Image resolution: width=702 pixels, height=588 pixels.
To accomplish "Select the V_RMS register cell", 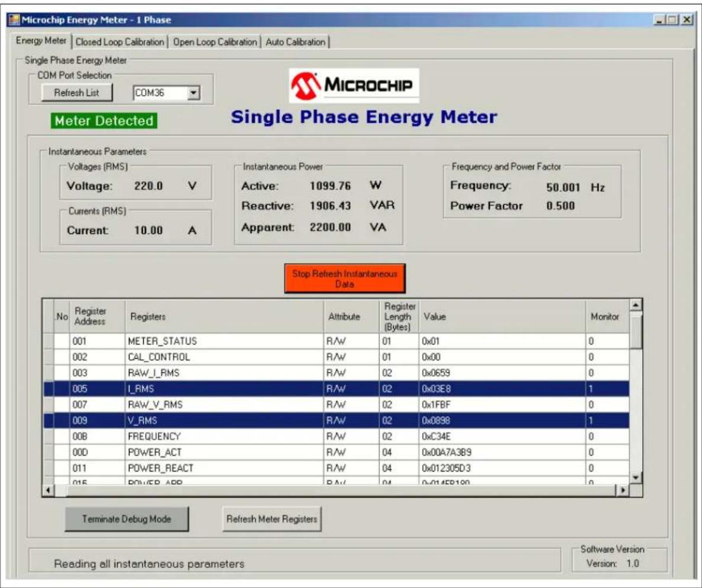I will point(224,421).
